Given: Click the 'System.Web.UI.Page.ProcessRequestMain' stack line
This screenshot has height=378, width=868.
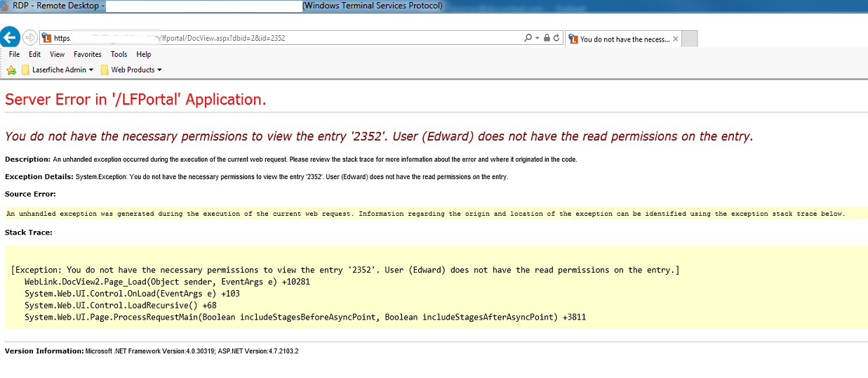Looking at the screenshot, I should click(305, 318).
